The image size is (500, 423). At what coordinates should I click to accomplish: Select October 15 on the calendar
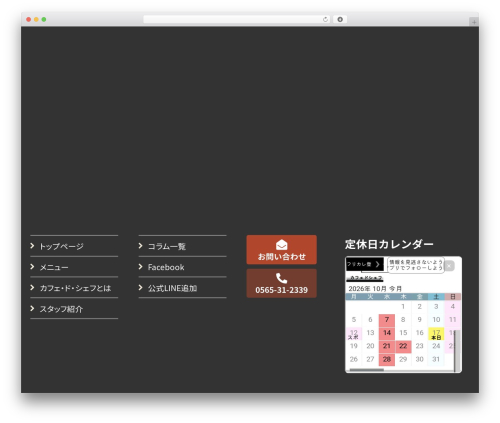[403, 333]
